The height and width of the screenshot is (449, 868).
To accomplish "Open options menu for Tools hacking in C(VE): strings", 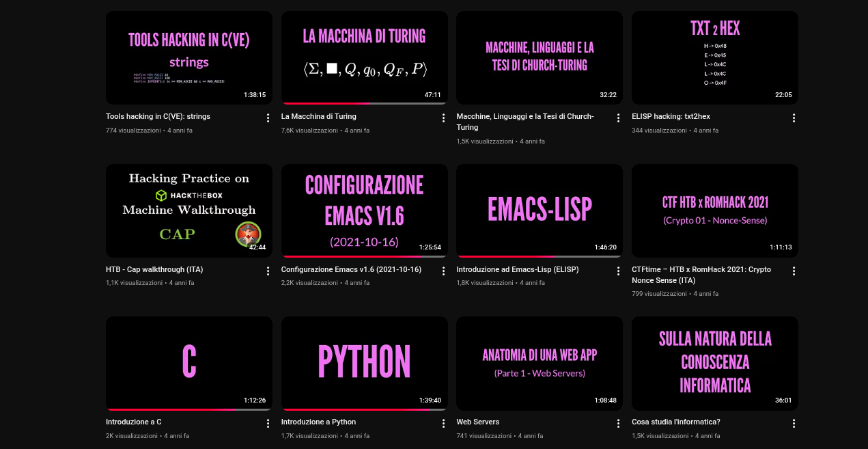I will click(268, 118).
